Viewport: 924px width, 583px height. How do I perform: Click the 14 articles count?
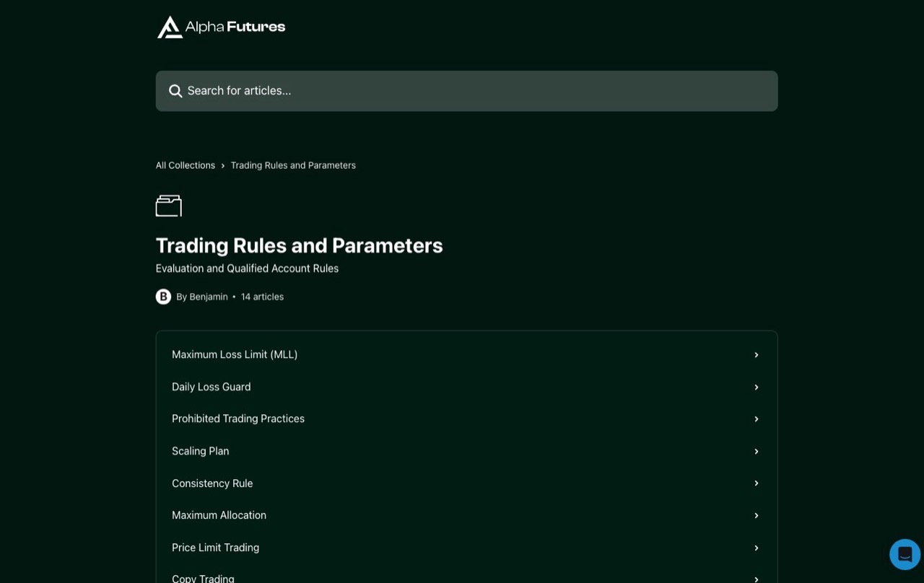pos(262,297)
